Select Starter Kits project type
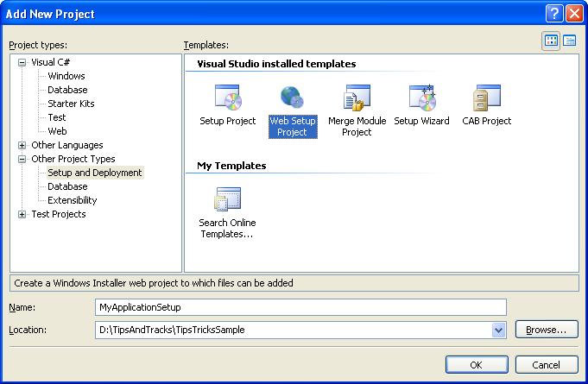588x384 pixels. click(71, 104)
